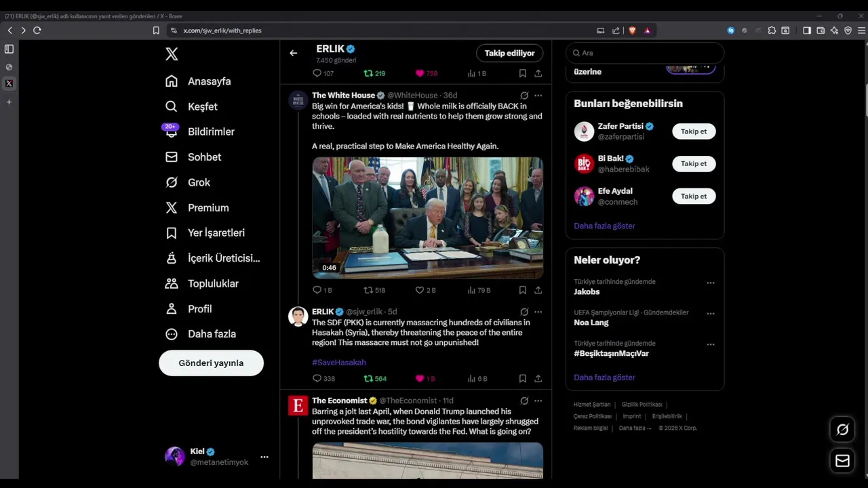Open Jakobs trending topic
The image size is (868, 488).
[x=587, y=292]
